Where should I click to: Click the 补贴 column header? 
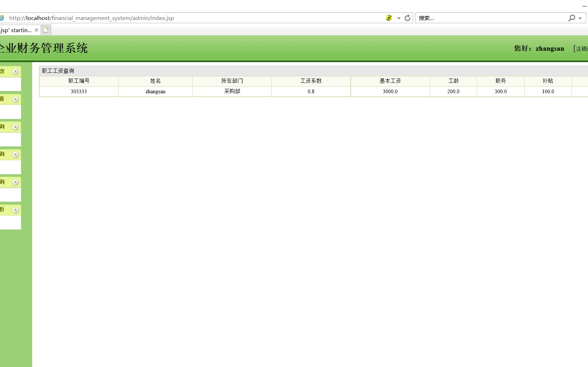point(548,81)
